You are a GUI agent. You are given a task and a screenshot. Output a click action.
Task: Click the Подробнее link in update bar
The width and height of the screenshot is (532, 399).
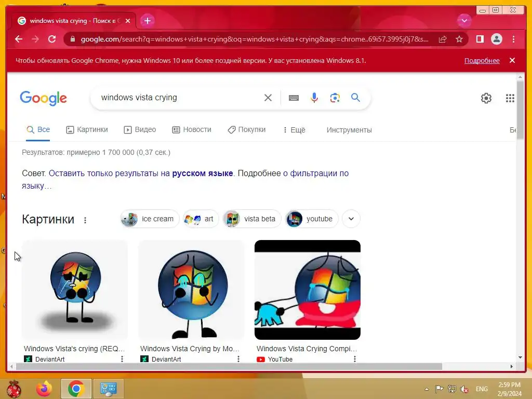(482, 60)
